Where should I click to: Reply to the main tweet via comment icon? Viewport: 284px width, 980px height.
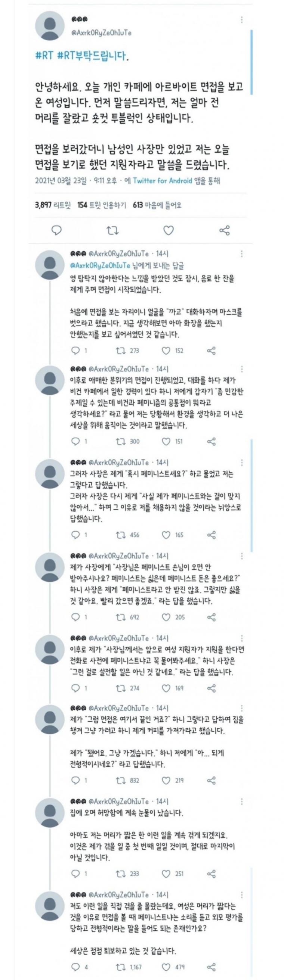coord(57,230)
